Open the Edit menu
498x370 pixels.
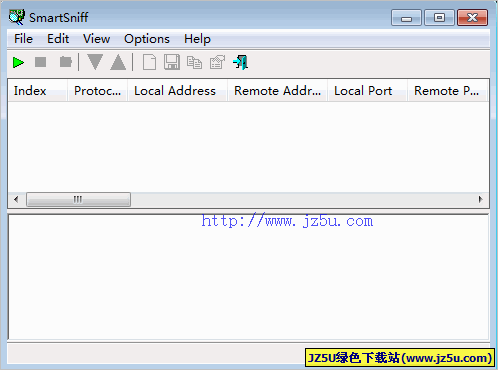point(58,39)
